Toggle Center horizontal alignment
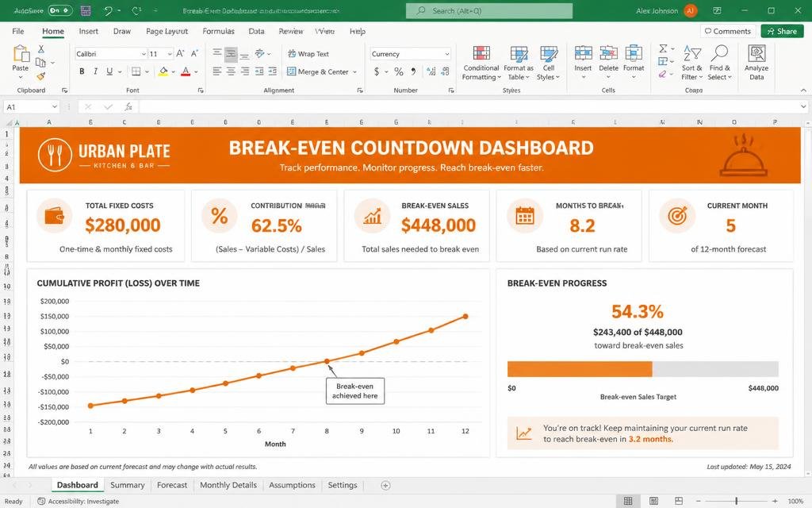Screen dimensions: 812x508 (x=231, y=71)
